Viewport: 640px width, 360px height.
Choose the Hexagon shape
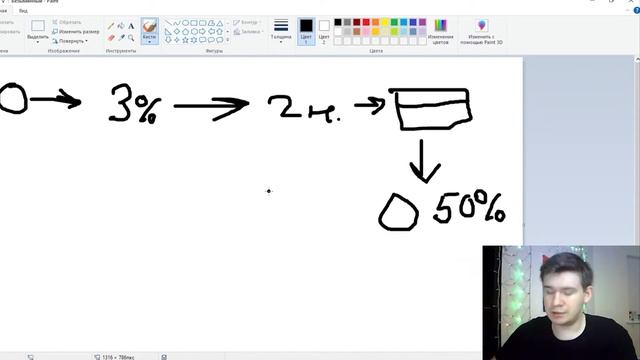pos(194,31)
